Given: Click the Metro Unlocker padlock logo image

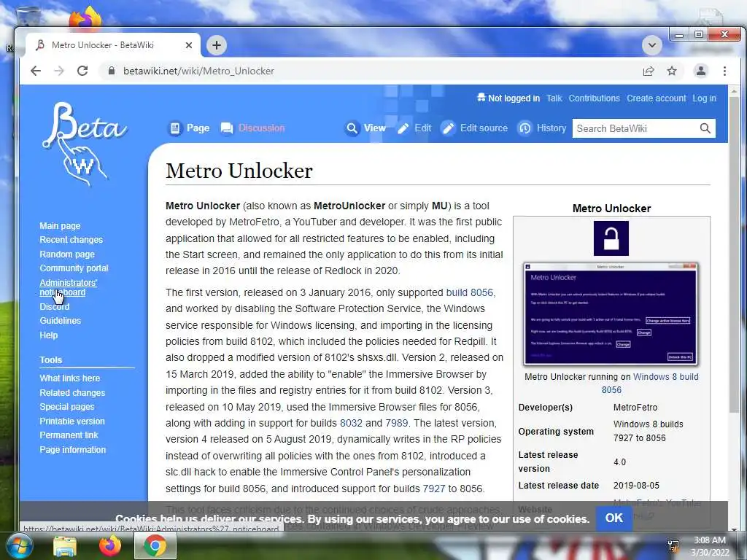Looking at the screenshot, I should [x=611, y=238].
